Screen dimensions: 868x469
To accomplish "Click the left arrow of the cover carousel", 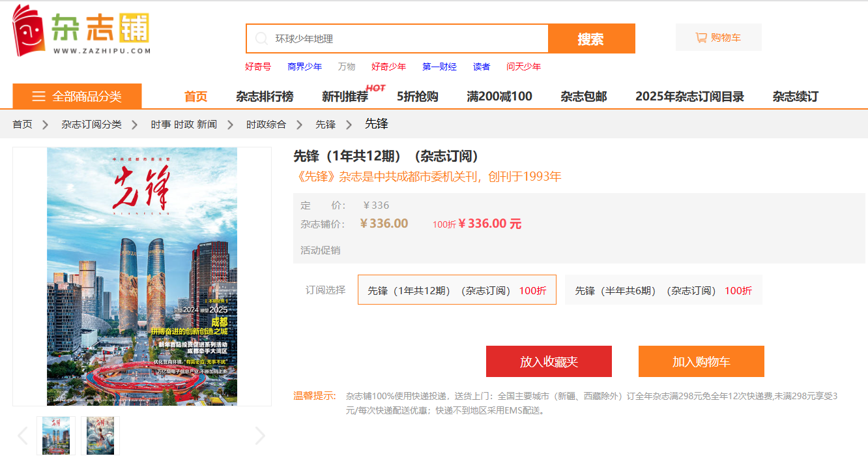I will 22,436.
